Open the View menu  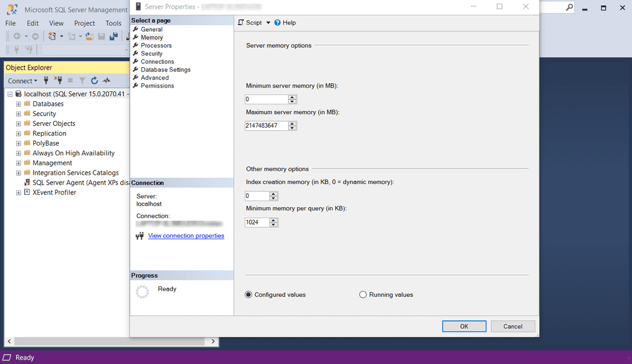pyautogui.click(x=56, y=23)
